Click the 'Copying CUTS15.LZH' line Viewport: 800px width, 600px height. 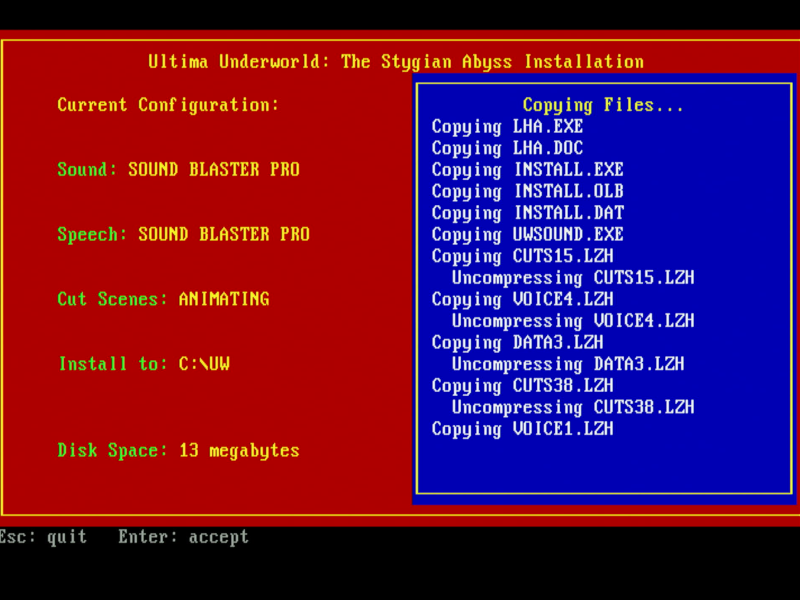click(x=522, y=257)
